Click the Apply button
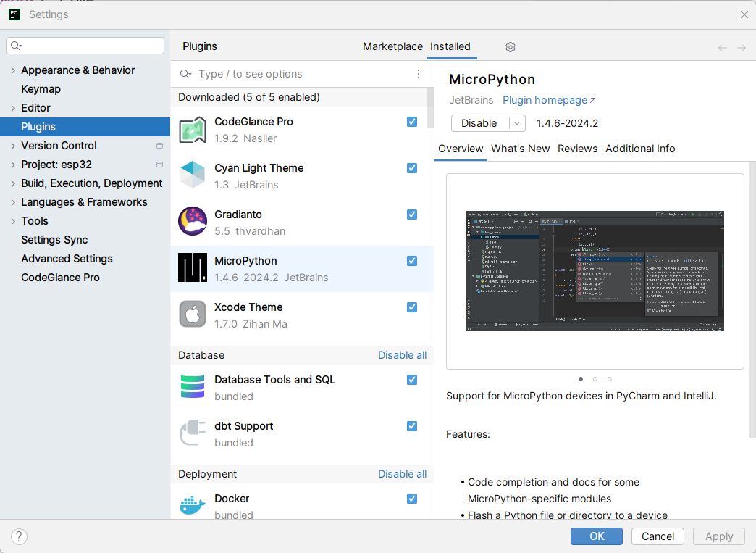The image size is (756, 553). click(719, 536)
